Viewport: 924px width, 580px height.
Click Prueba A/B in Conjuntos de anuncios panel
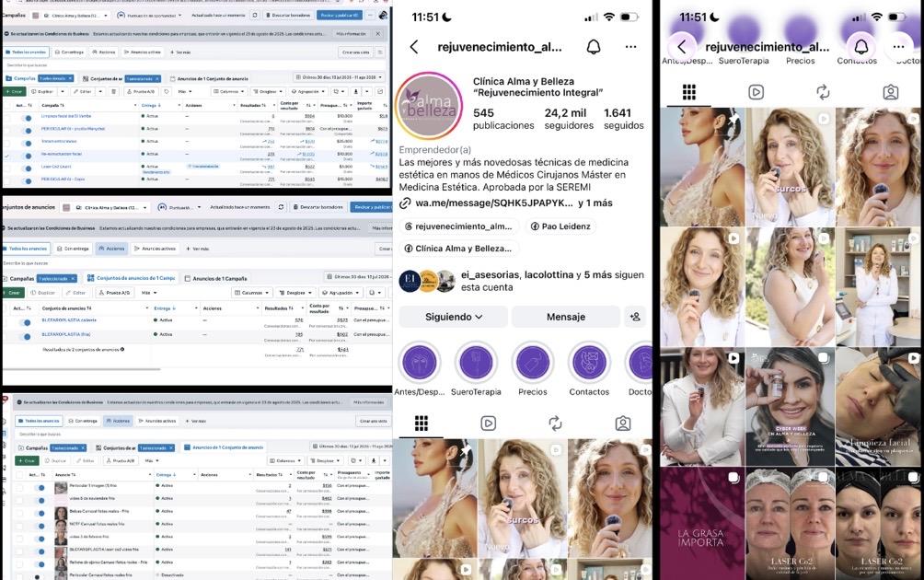(x=114, y=293)
